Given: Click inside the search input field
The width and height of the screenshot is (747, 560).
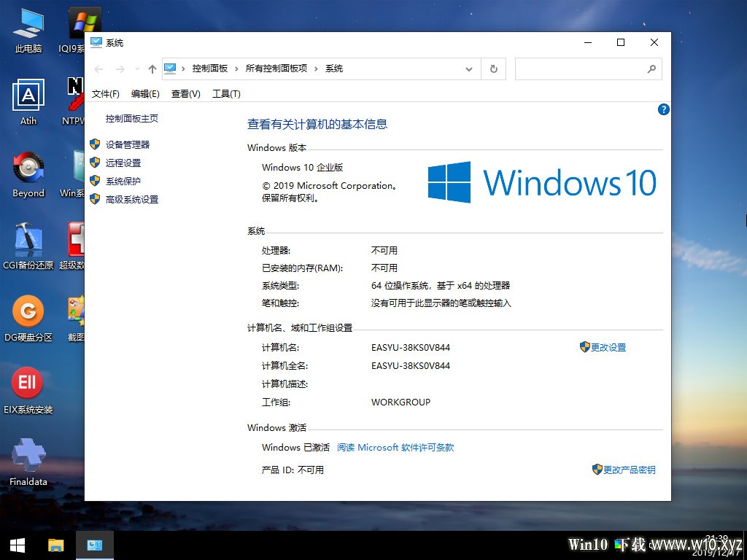Looking at the screenshot, I should [580, 69].
